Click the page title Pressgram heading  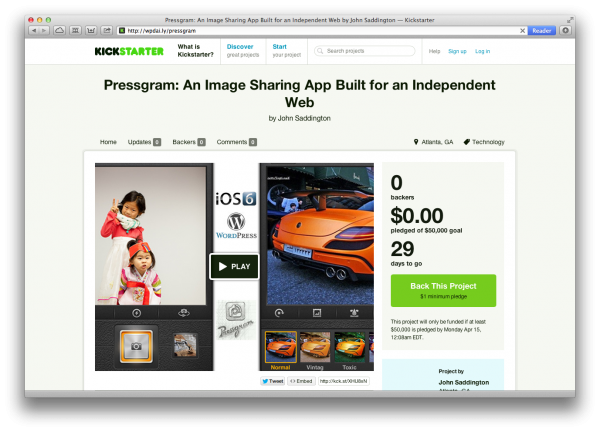(300, 93)
